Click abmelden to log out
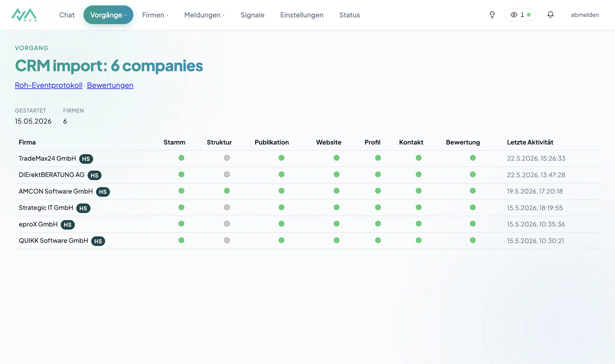 point(585,15)
